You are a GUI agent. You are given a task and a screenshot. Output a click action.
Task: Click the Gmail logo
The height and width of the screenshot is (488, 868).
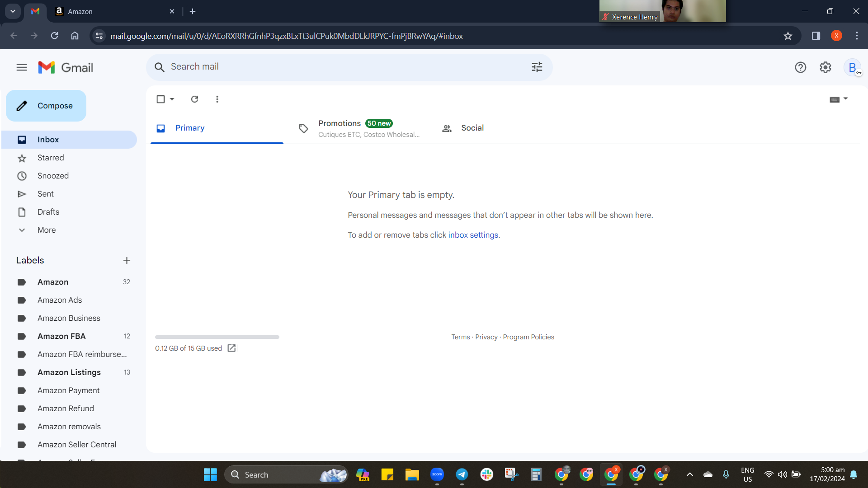coord(66,68)
